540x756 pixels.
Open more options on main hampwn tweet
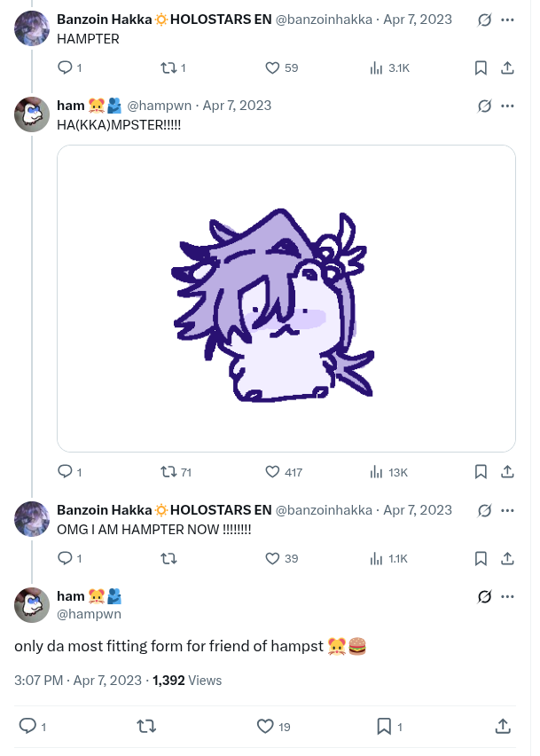(x=507, y=596)
